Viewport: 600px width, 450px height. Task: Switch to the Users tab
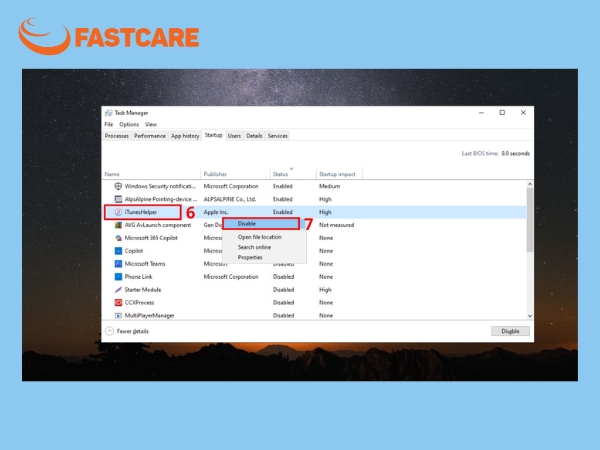234,136
